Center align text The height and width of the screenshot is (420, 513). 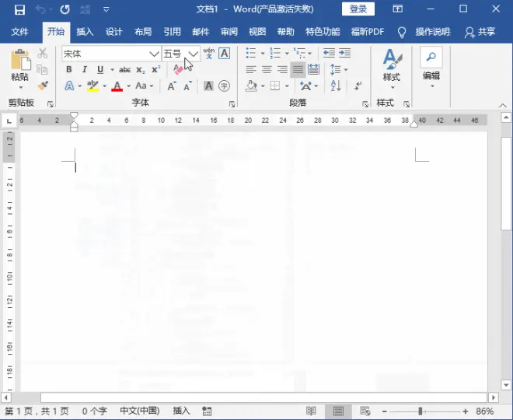tap(267, 69)
